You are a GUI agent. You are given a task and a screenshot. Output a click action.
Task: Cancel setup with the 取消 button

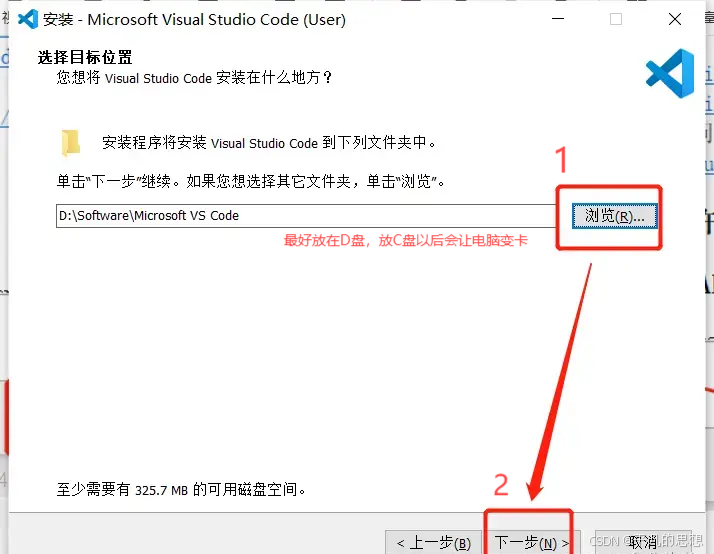coord(643,542)
